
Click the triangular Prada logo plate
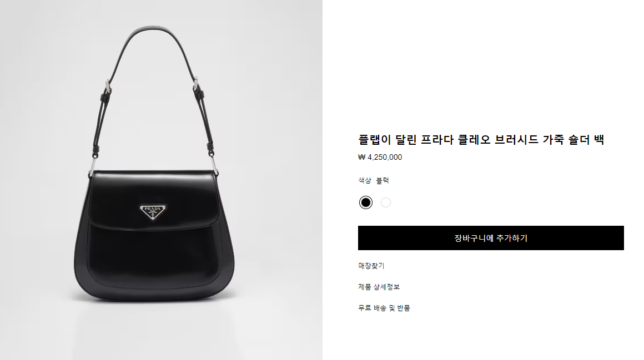pos(153,211)
